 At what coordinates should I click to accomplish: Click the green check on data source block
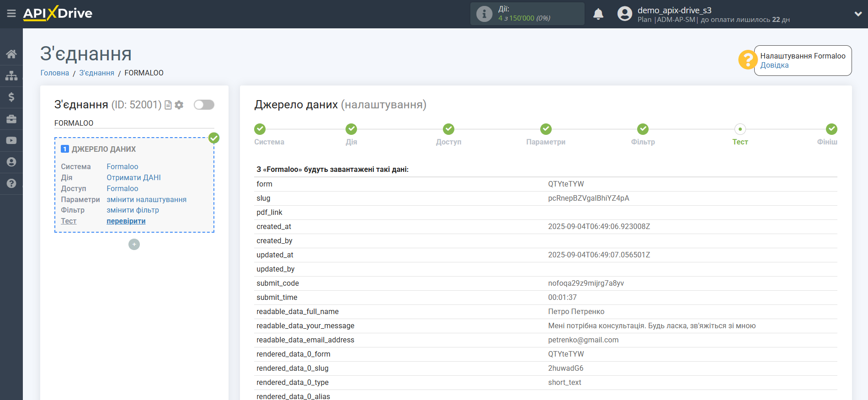click(x=214, y=138)
